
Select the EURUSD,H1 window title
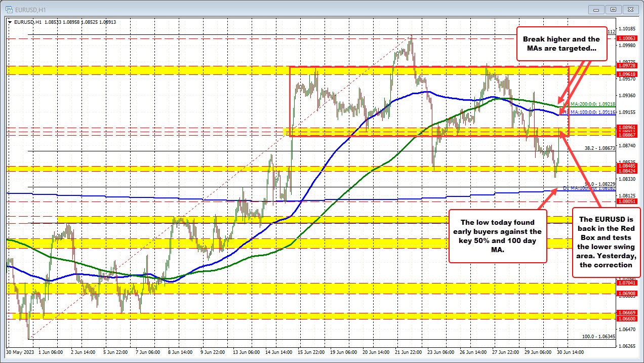tap(31, 9)
